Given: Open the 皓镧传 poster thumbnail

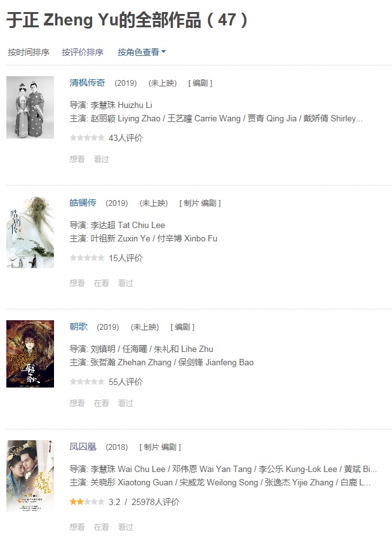Looking at the screenshot, I should (x=30, y=232).
